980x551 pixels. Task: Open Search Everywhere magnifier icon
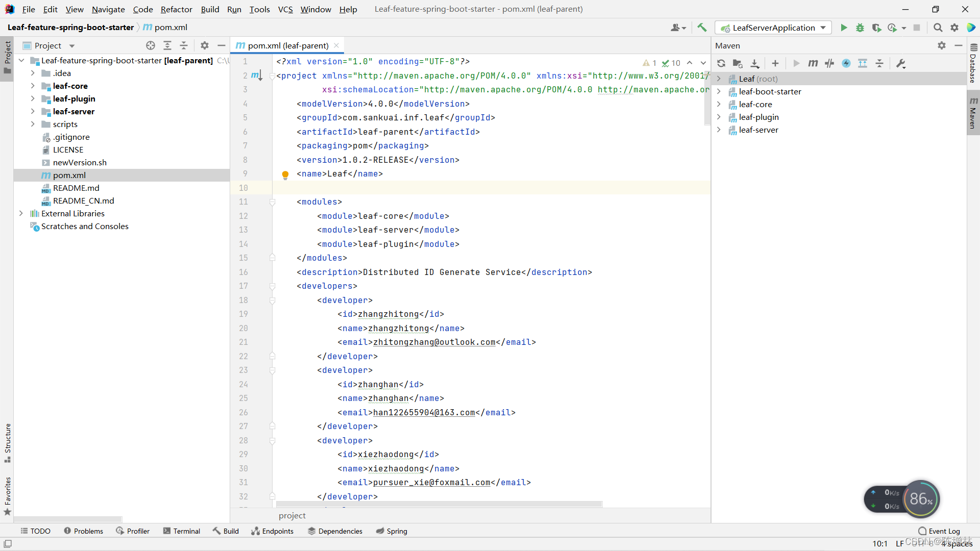click(x=938, y=28)
